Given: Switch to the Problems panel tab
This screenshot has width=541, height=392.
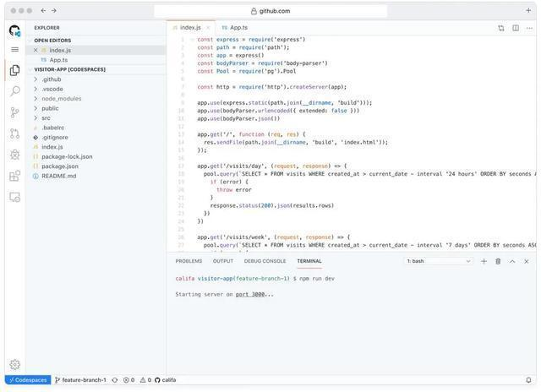Looking at the screenshot, I should pos(189,261).
